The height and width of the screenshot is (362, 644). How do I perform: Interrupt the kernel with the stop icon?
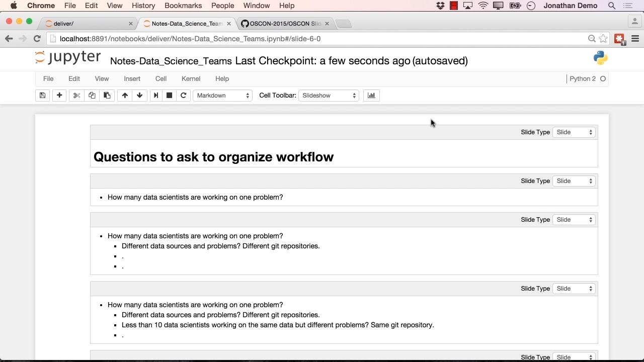pyautogui.click(x=170, y=96)
